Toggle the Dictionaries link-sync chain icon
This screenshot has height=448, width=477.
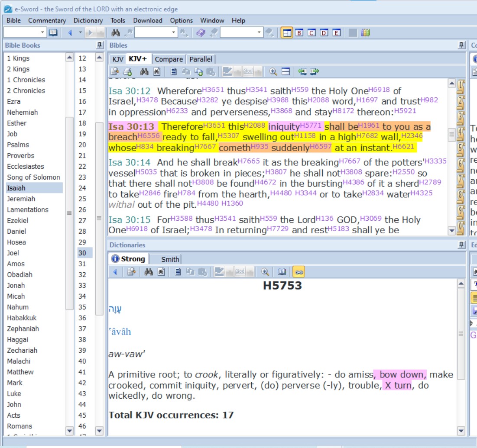tap(299, 272)
